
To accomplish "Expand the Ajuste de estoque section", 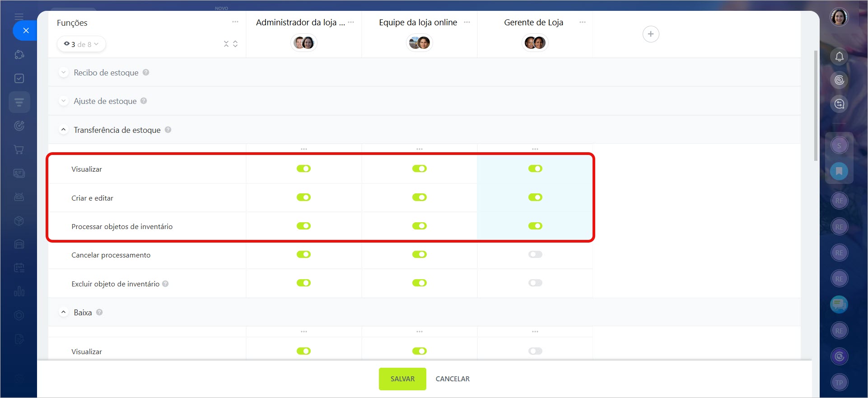I will click(x=64, y=101).
